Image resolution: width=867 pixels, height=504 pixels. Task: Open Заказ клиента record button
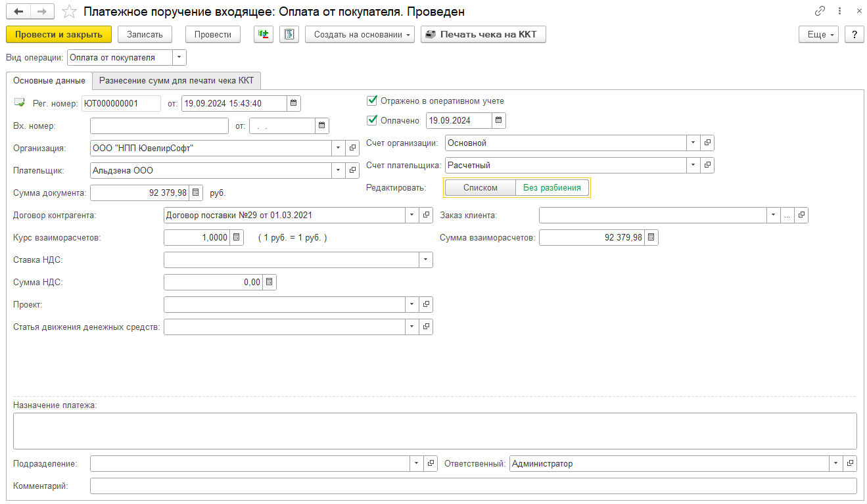(801, 215)
